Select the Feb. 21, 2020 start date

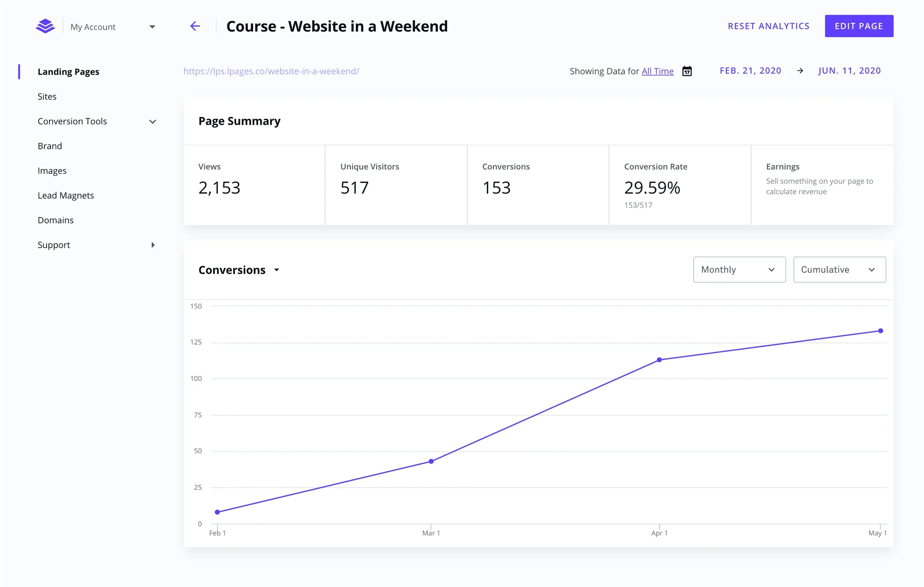point(750,71)
